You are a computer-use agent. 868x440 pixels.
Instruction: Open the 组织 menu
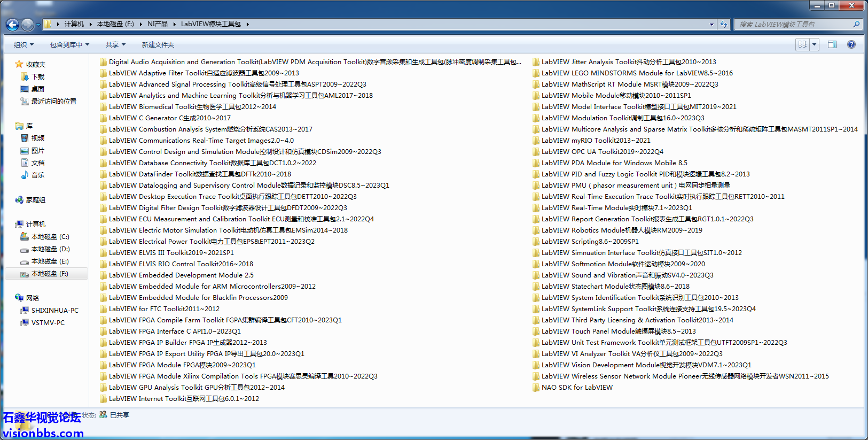tap(24, 44)
